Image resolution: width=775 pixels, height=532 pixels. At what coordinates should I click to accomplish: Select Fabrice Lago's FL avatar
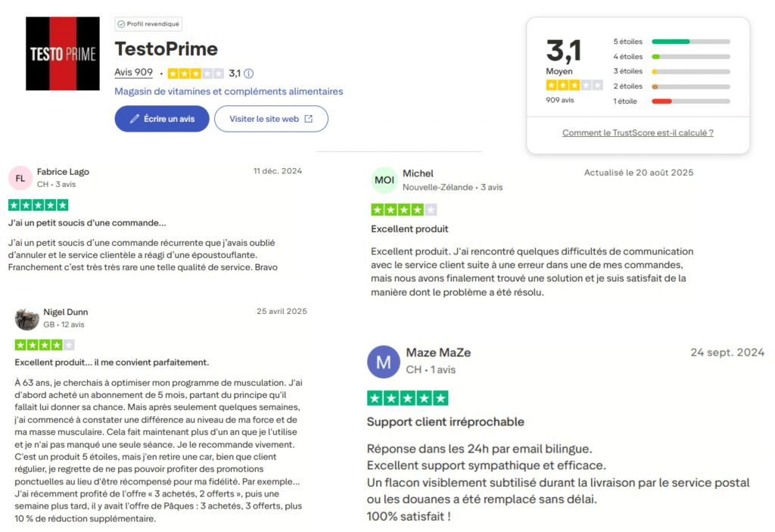[x=20, y=177]
